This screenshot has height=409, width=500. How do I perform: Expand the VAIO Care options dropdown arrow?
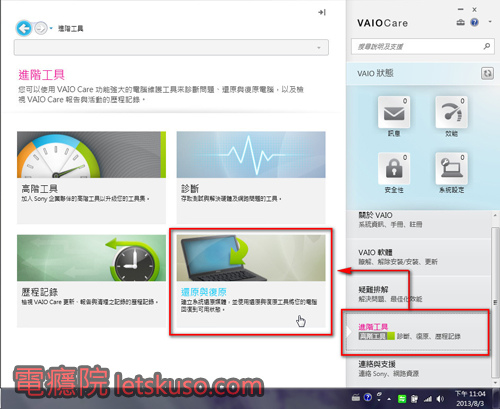[490, 22]
